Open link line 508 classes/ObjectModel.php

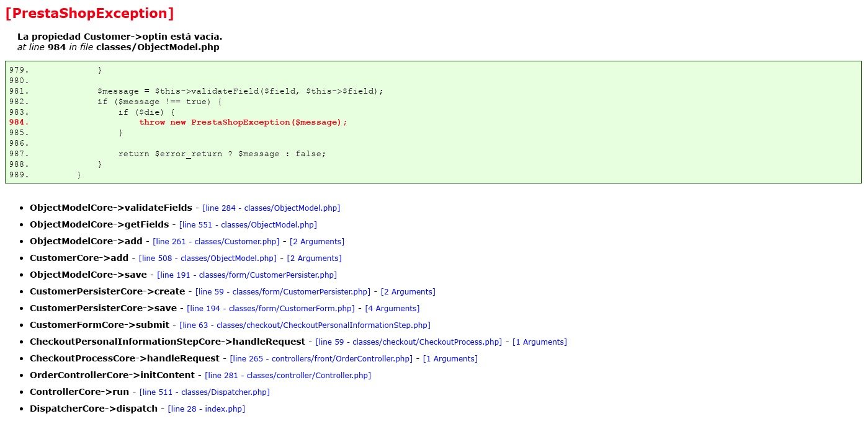208,259
